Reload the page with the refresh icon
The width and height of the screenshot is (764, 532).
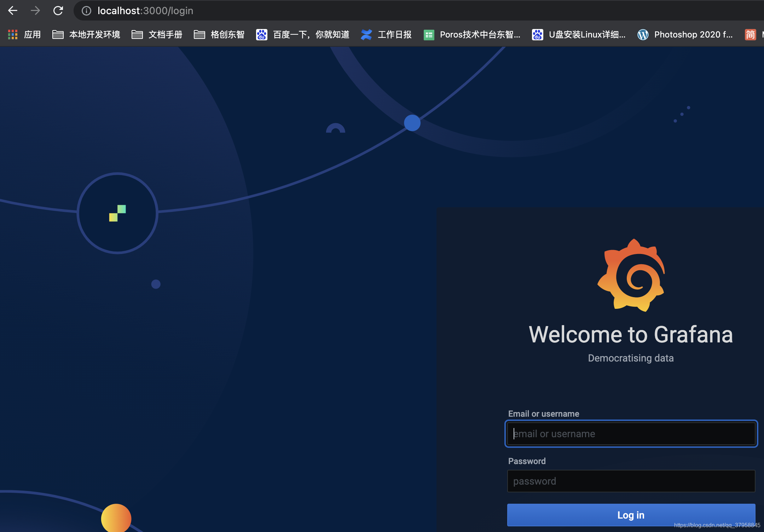click(58, 11)
